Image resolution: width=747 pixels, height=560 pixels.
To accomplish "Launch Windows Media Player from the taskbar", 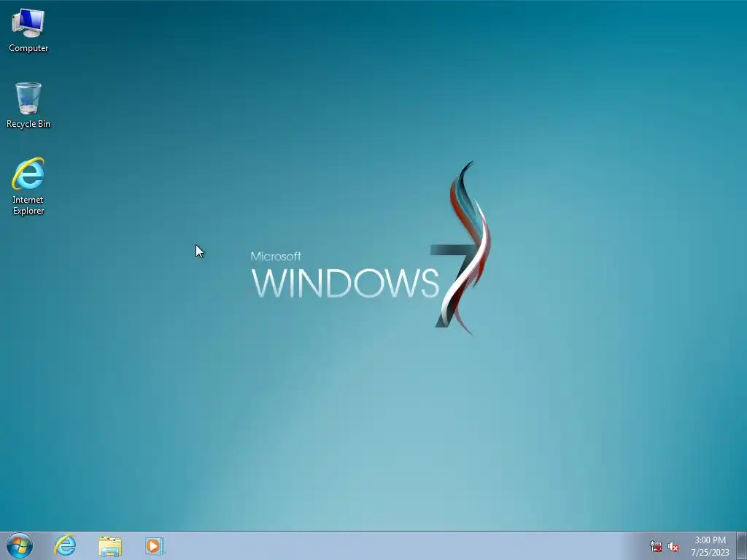I will pos(155,545).
